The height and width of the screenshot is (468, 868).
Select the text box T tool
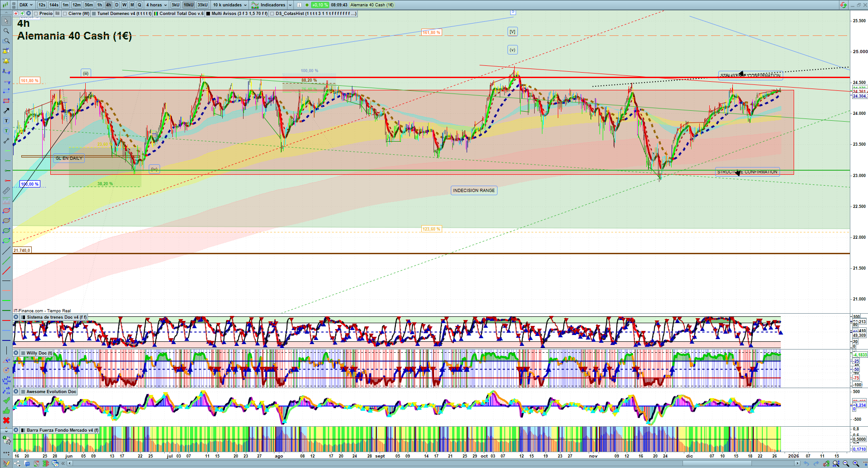(6, 121)
